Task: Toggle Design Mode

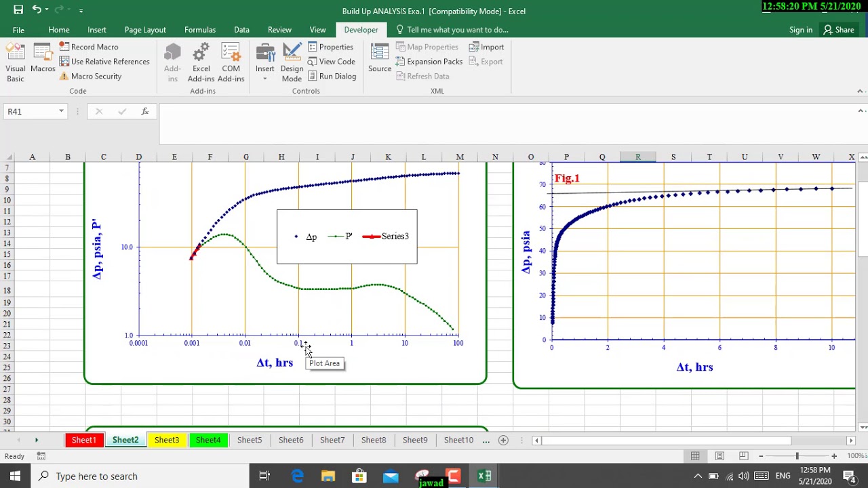Action: click(x=292, y=62)
